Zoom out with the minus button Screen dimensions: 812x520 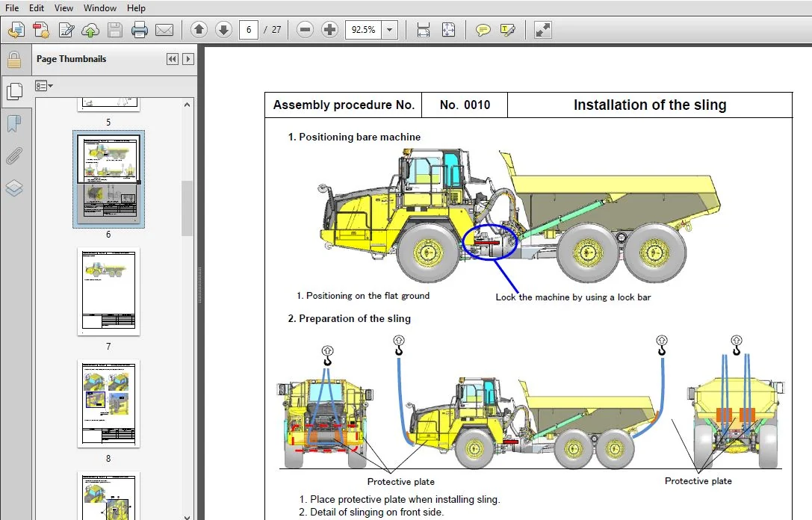305,30
